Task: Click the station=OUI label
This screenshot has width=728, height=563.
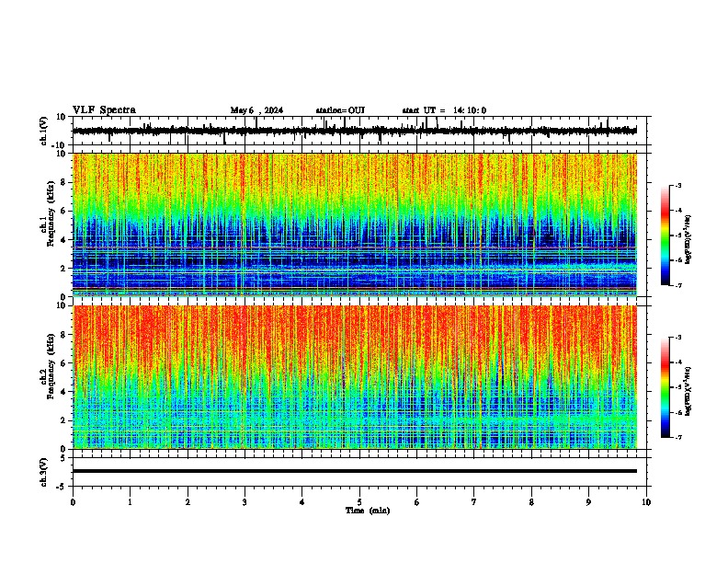Action: (x=340, y=110)
